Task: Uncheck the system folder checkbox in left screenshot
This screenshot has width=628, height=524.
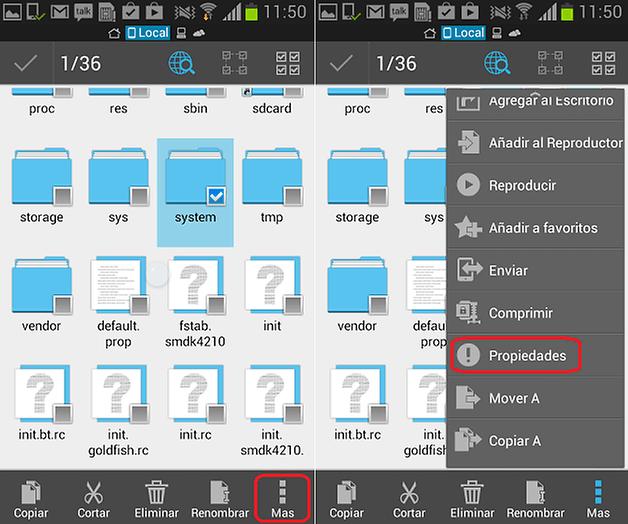Action: point(217,196)
